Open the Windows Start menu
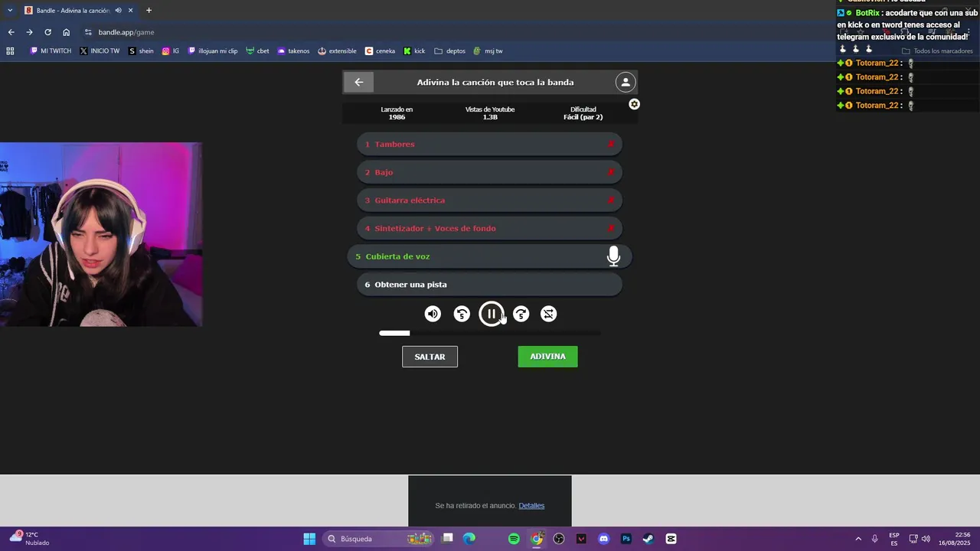This screenshot has height=551, width=980. 309,539
